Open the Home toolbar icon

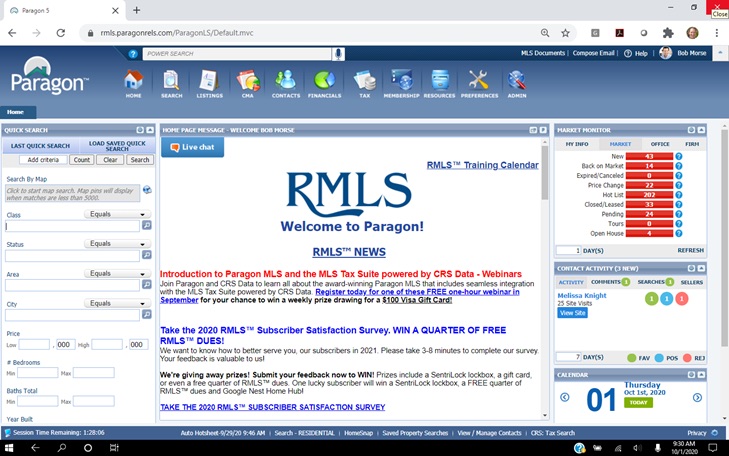[133, 84]
